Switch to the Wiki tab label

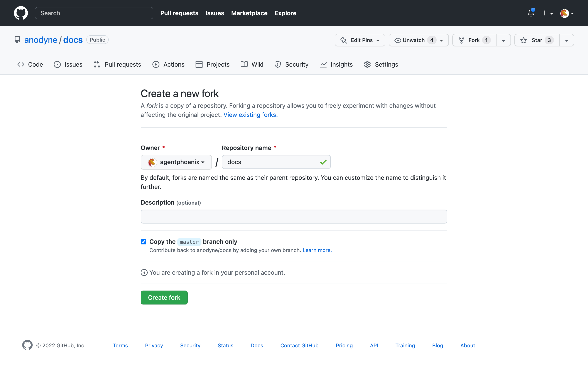click(x=257, y=64)
